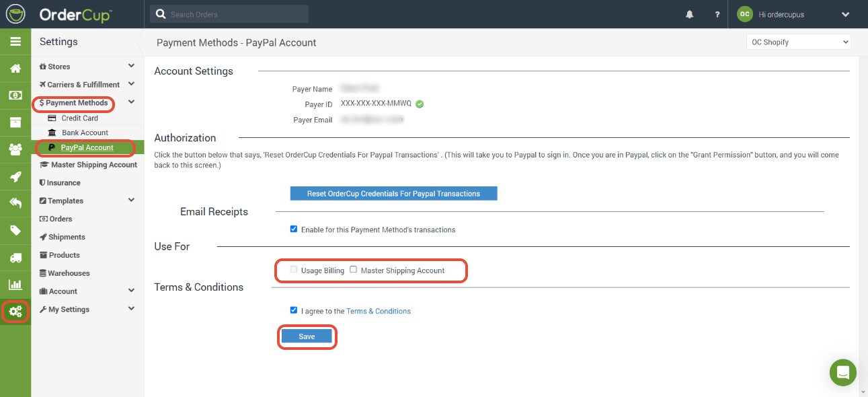Click the green verified check beside Payer ID
Viewport: 868px width, 397px height.
pyautogui.click(x=420, y=104)
